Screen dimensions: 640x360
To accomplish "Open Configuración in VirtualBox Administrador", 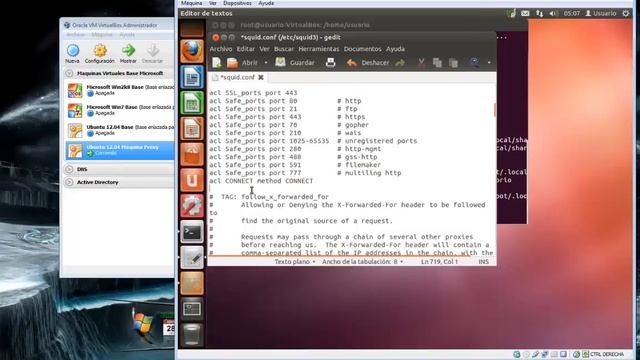I will [100, 53].
